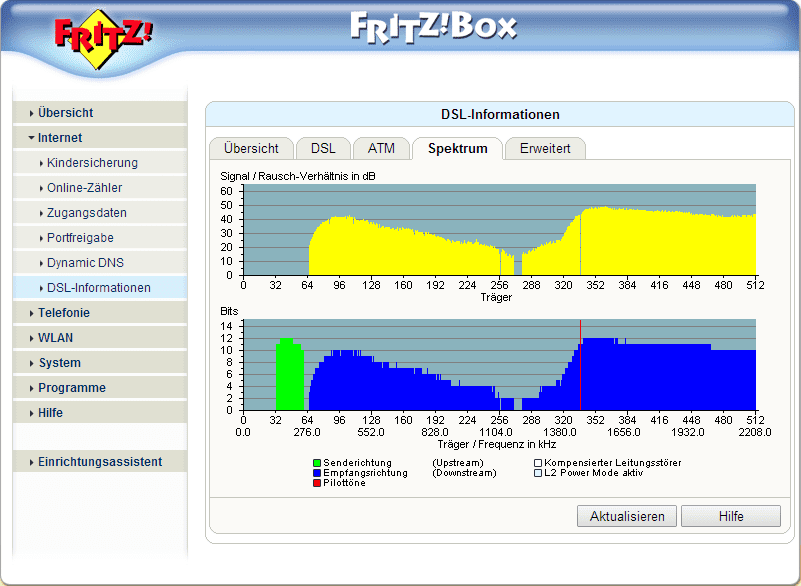The image size is (801, 586).
Task: Click the DSL-Informationen panel title
Action: pyautogui.click(x=500, y=114)
